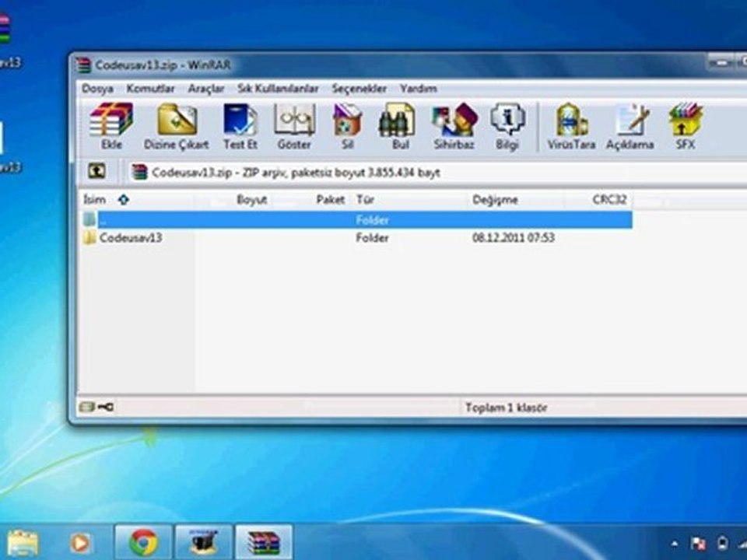Show hidden system tray icons arrow

[675, 544]
